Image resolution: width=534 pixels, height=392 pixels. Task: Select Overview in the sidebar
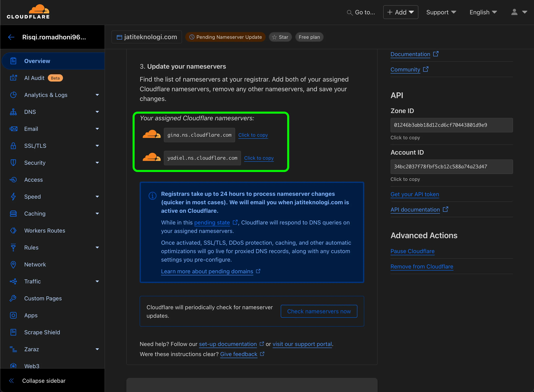click(37, 61)
